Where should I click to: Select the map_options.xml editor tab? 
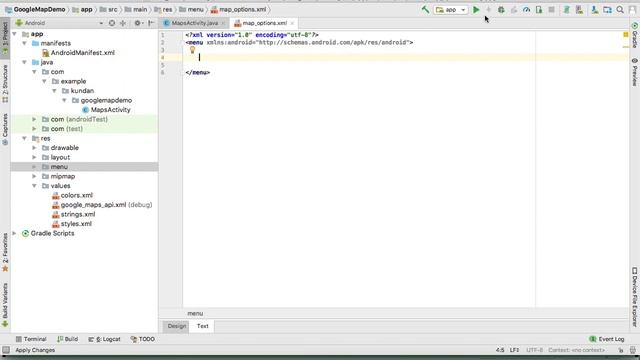click(x=264, y=23)
